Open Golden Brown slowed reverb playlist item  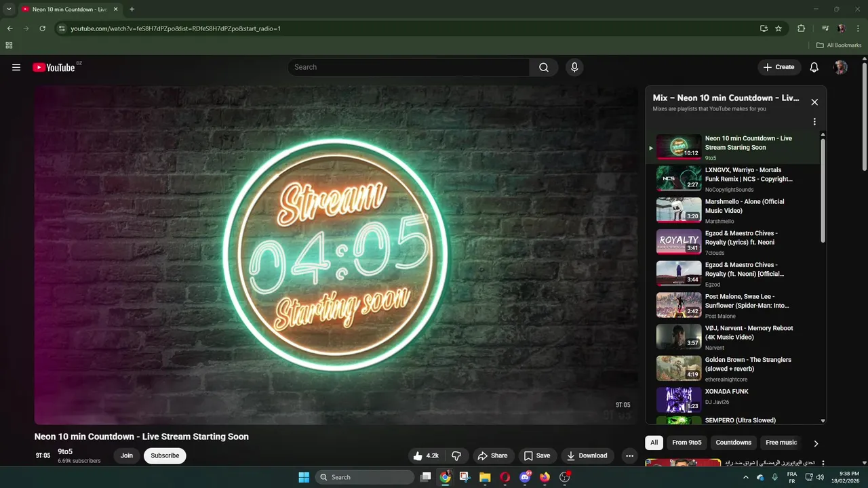[x=732, y=369]
